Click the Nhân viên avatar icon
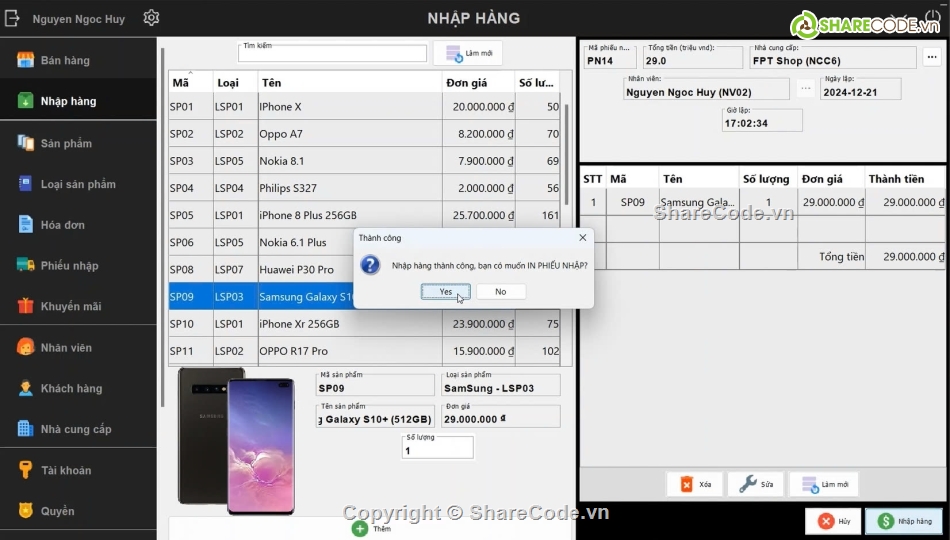Screen dimensions: 950x540 [25, 347]
